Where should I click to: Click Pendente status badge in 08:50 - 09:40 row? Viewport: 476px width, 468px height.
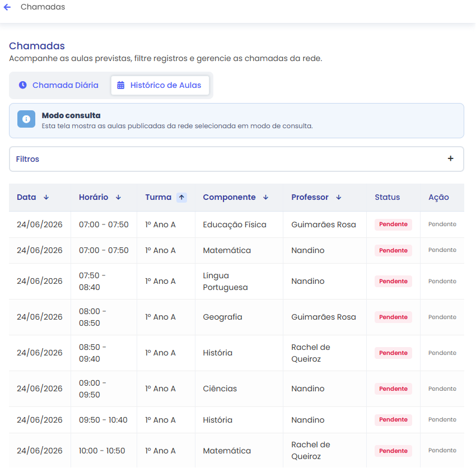[393, 353]
